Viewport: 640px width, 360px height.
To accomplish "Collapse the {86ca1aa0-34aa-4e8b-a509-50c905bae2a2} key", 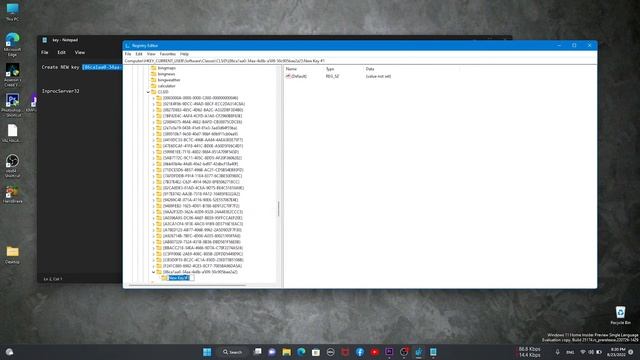I will coord(153,272).
